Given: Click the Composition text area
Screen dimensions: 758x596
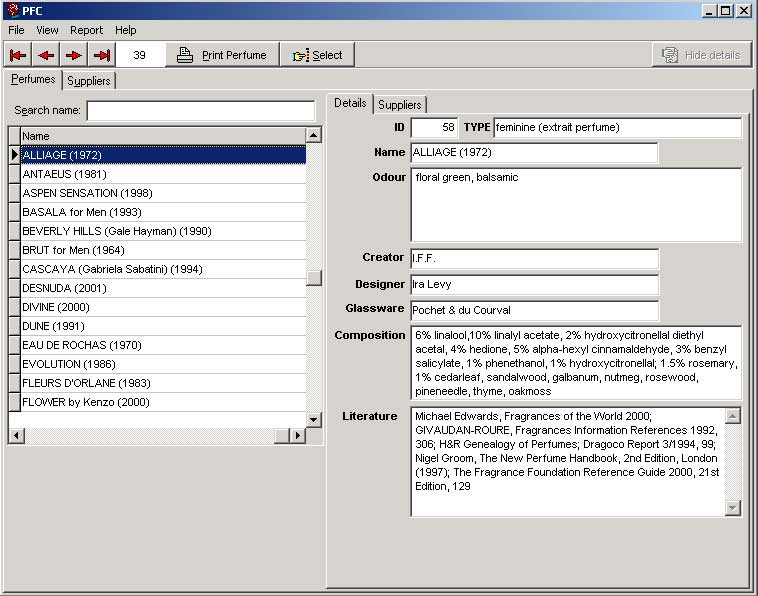Looking at the screenshot, I should 576,363.
